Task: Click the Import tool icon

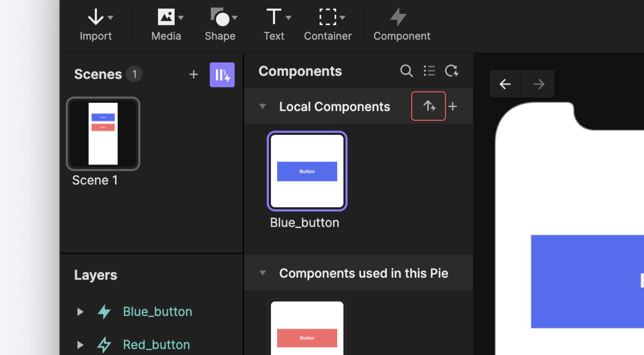Action: click(95, 18)
